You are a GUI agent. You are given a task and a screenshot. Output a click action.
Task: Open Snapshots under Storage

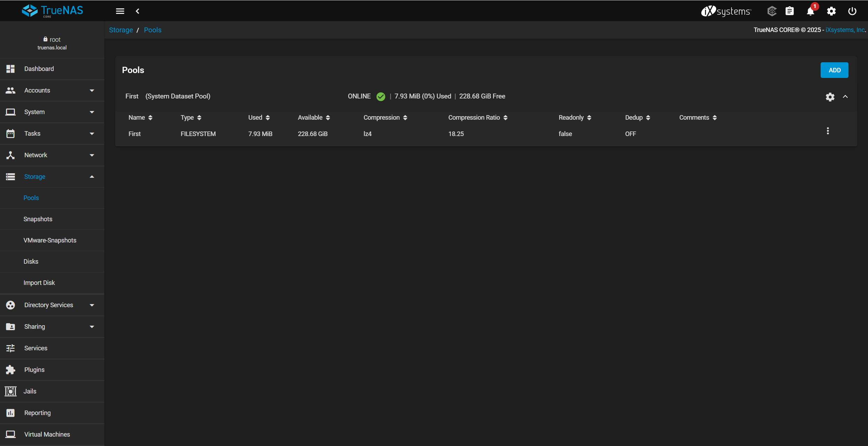(38, 219)
